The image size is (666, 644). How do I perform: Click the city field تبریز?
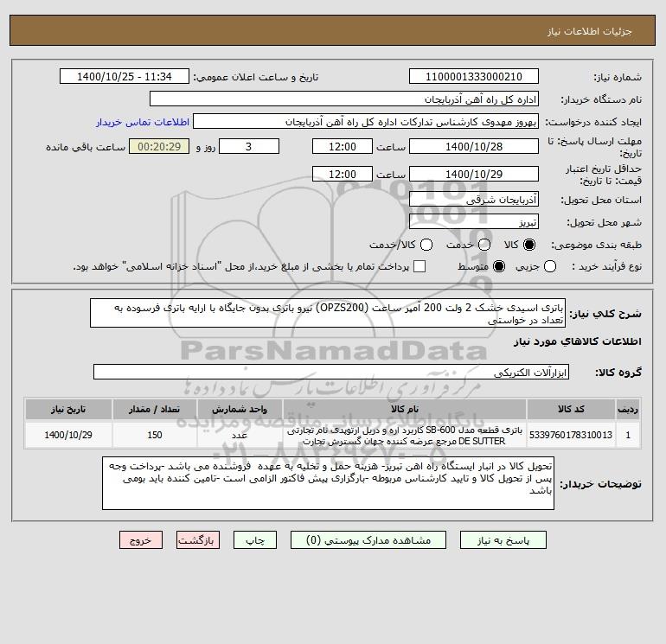[474, 221]
